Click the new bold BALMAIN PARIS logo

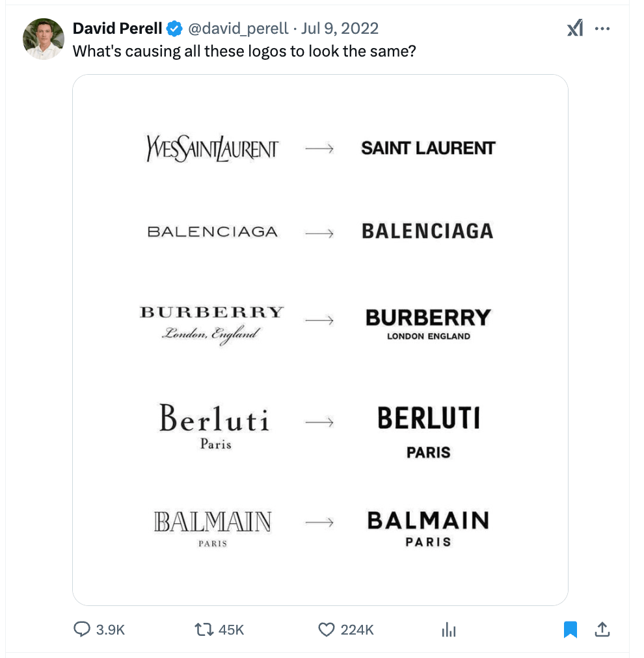428,529
